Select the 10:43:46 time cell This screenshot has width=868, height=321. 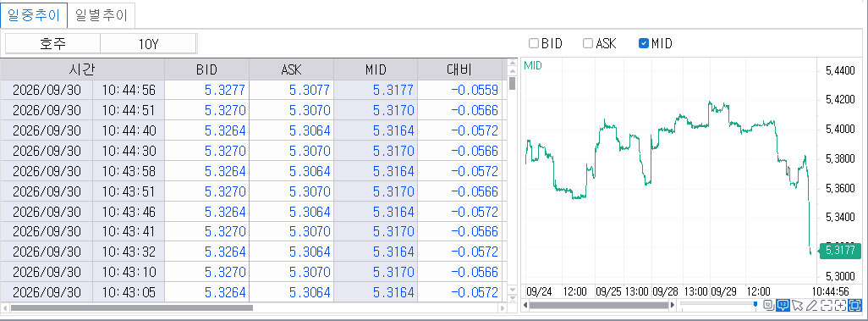[x=129, y=211]
